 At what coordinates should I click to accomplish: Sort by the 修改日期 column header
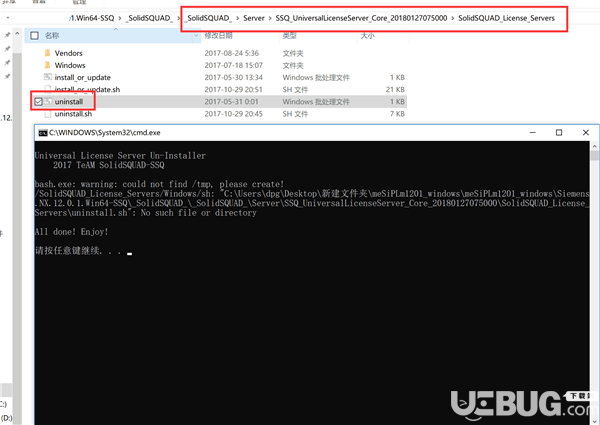pyautogui.click(x=218, y=36)
